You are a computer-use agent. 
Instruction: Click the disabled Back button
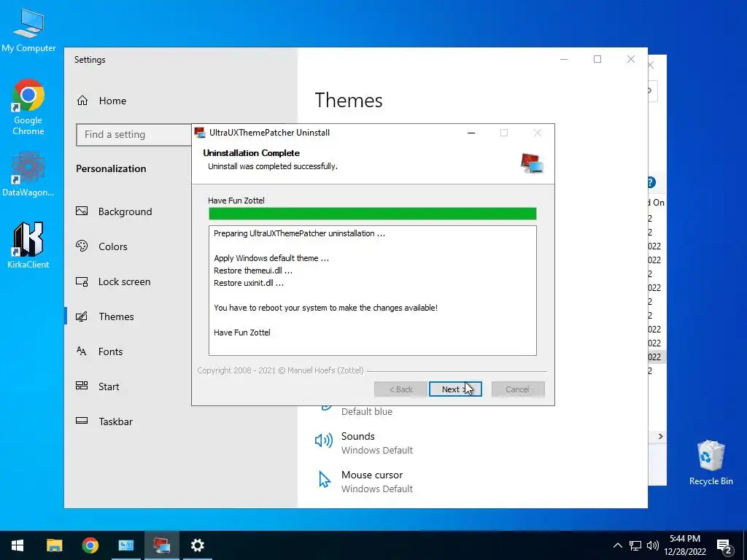tap(400, 389)
